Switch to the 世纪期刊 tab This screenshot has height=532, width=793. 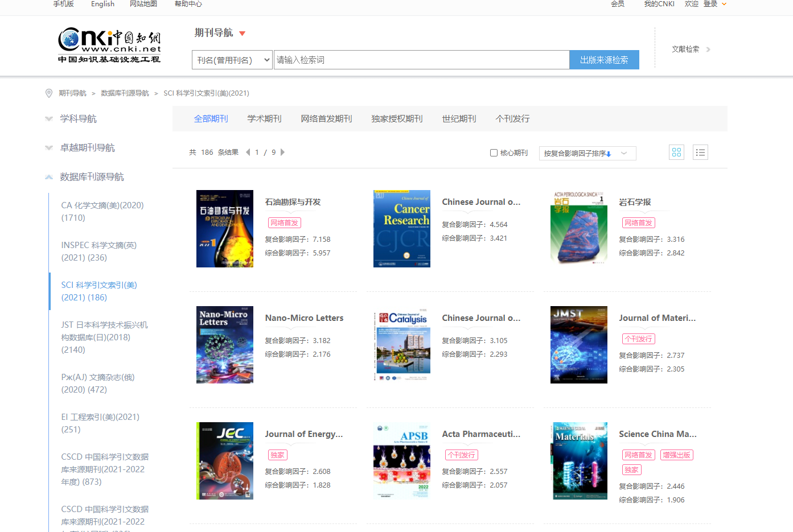459,118
